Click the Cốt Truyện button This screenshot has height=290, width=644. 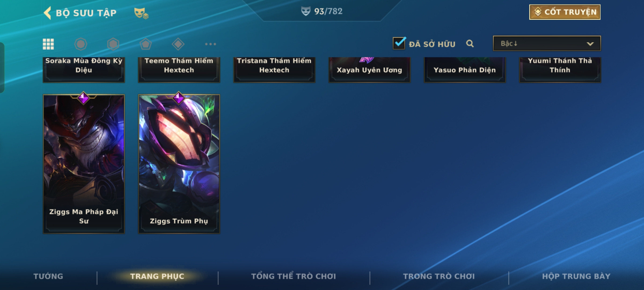[565, 12]
